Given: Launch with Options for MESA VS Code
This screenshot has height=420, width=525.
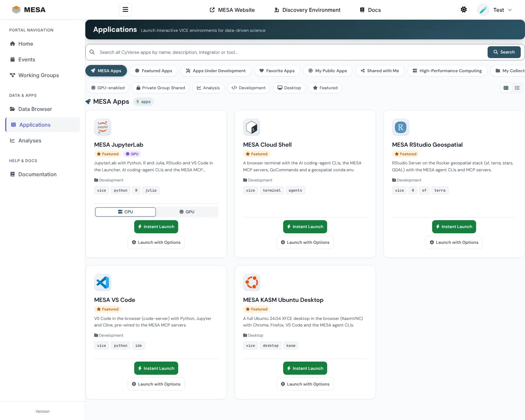Looking at the screenshot, I should coord(156,384).
